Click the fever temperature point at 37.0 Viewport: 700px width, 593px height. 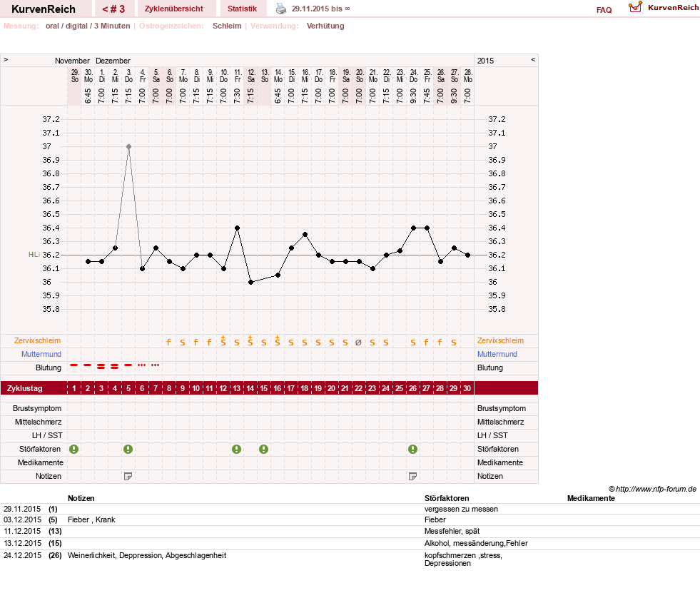(128, 146)
